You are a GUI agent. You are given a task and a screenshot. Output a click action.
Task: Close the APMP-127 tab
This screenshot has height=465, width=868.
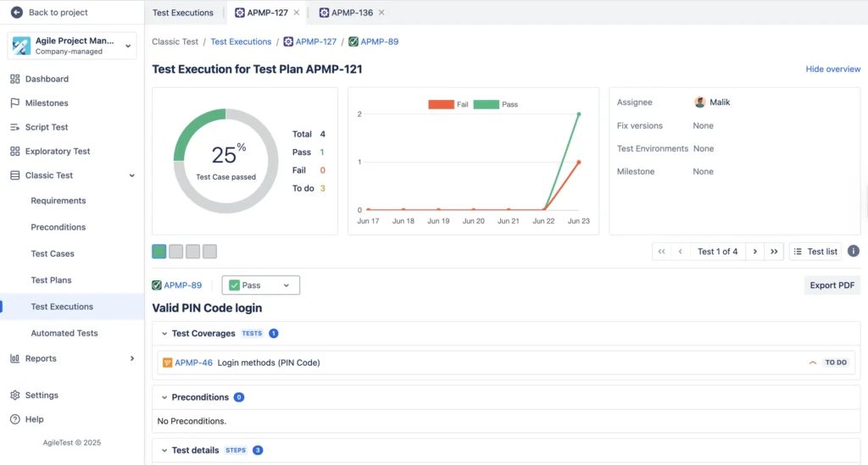tap(297, 12)
